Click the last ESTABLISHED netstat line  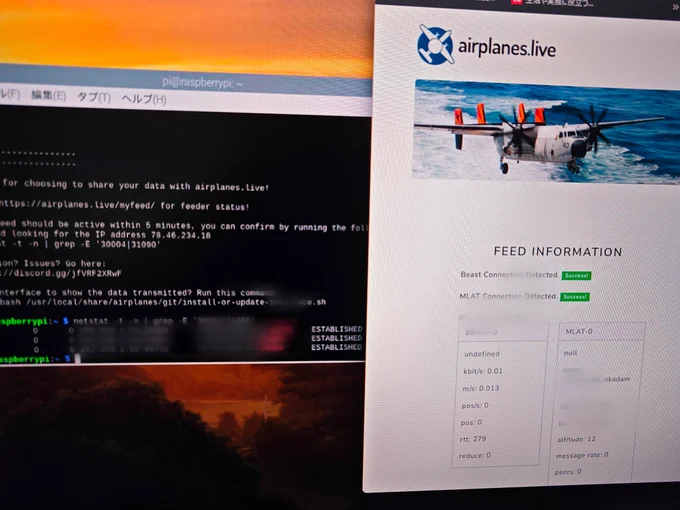(x=337, y=347)
